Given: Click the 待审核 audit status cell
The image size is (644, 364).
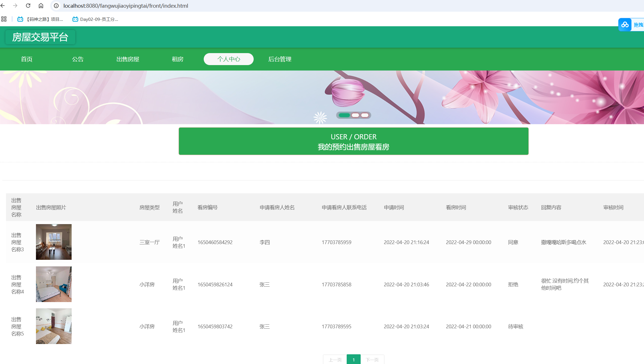Looking at the screenshot, I should click(x=516, y=326).
